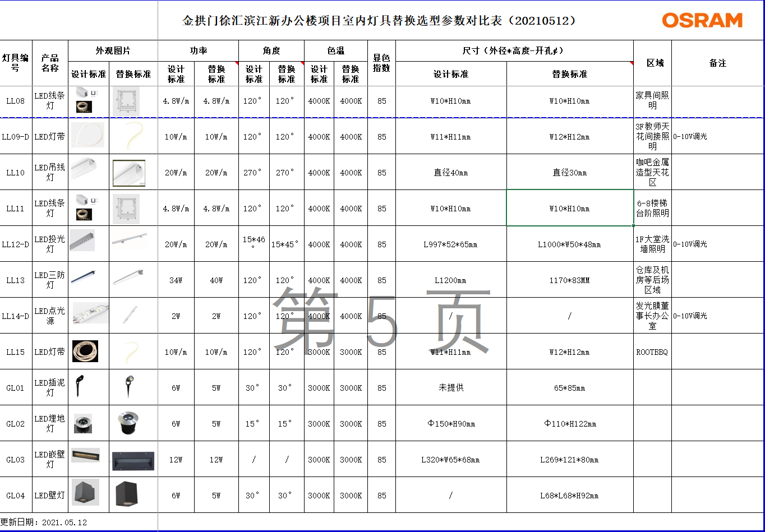The height and width of the screenshot is (532, 765).
Task: Click the 功率 header cell
Action: (199, 50)
